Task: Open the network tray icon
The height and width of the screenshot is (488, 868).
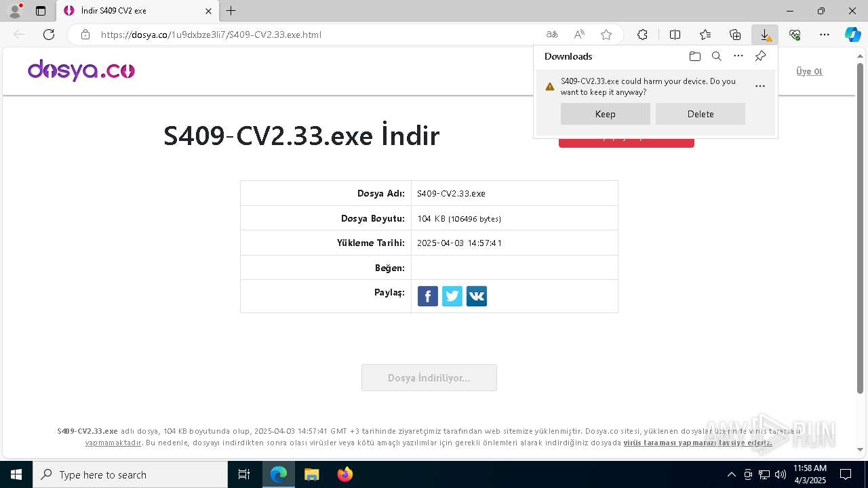Action: pos(764,474)
